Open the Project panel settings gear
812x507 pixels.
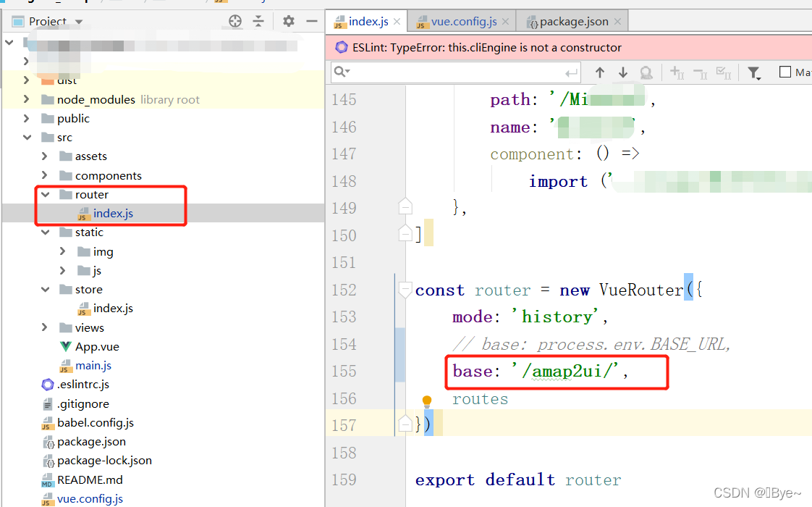[287, 21]
